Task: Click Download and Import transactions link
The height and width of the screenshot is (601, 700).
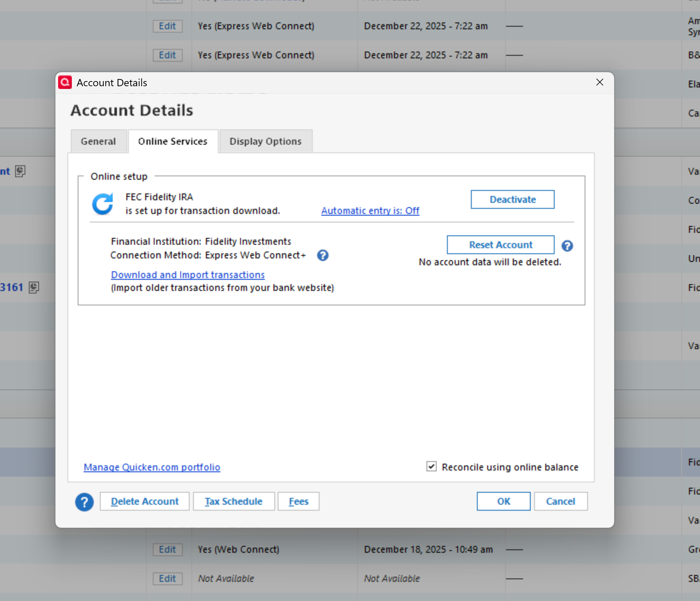Action: [x=188, y=275]
